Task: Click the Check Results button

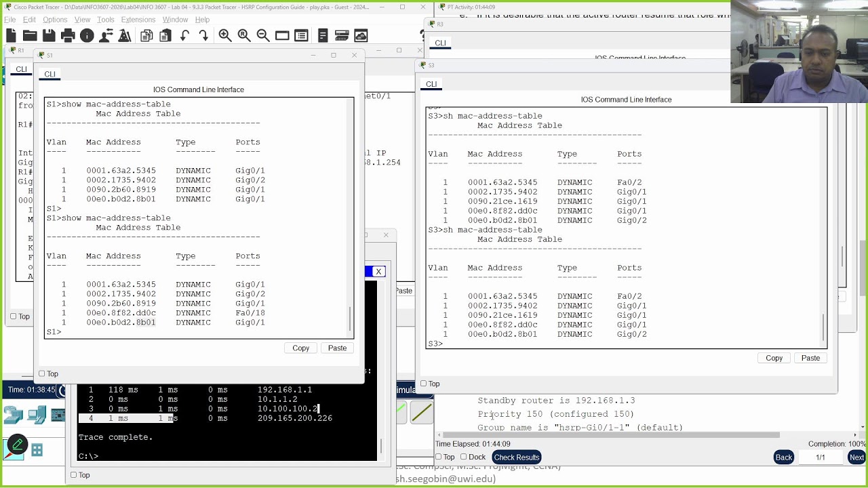Action: (x=517, y=457)
